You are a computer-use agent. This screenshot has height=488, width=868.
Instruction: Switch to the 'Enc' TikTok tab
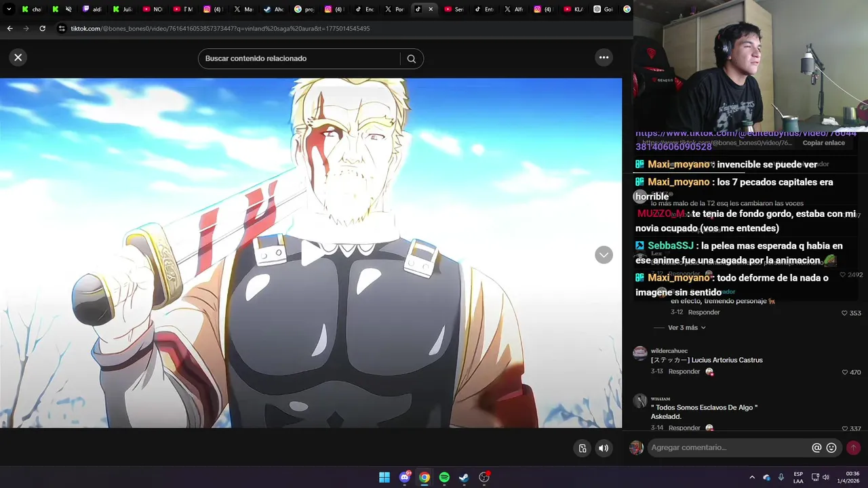pos(365,9)
